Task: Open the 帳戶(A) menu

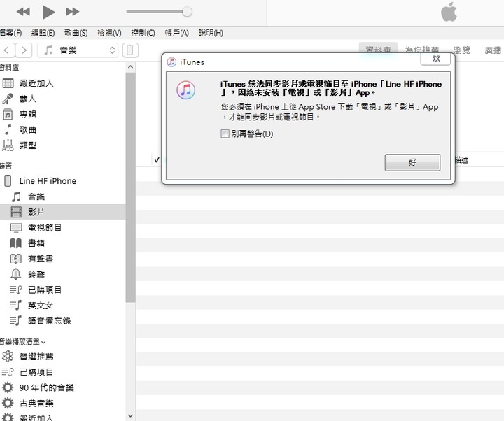Action: pos(177,33)
